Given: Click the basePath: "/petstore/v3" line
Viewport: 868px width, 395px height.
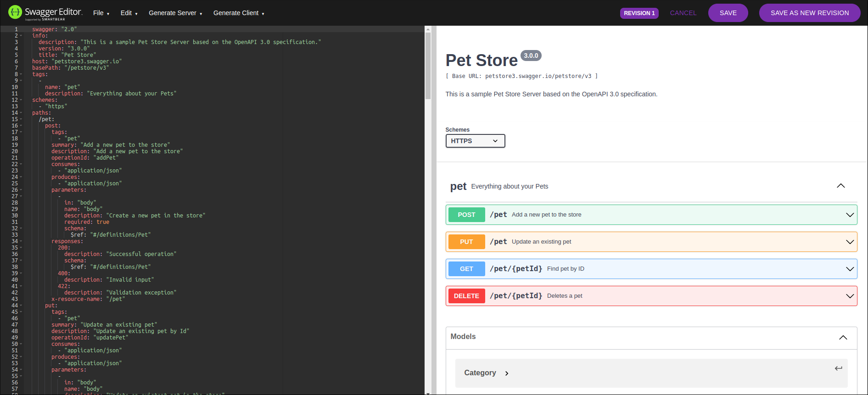Looking at the screenshot, I should click(70, 68).
